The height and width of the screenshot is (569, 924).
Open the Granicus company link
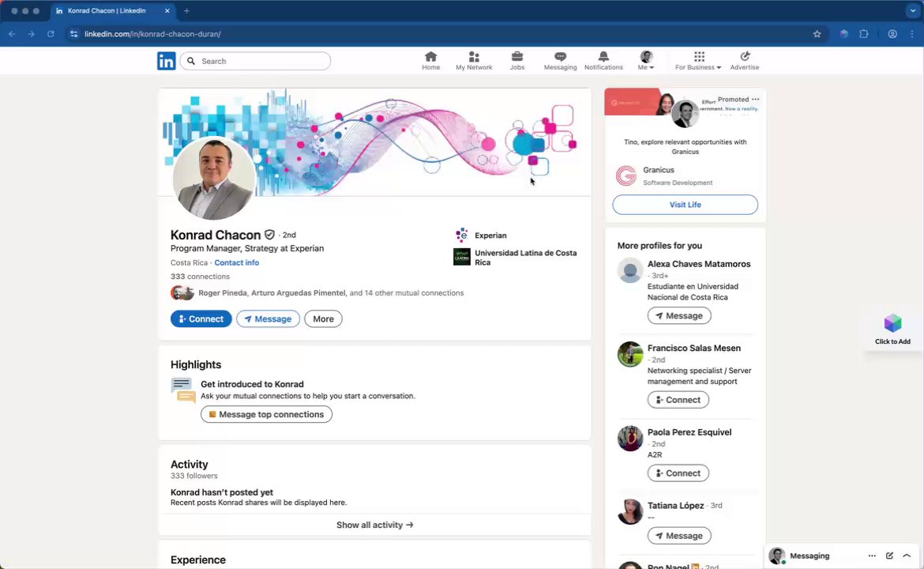658,170
